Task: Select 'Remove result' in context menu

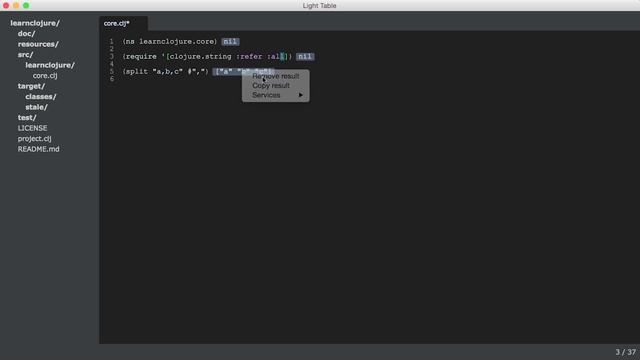Action: point(276,76)
